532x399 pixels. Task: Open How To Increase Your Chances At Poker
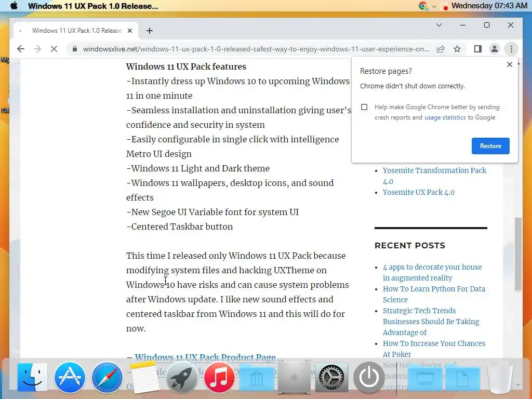coord(434,349)
